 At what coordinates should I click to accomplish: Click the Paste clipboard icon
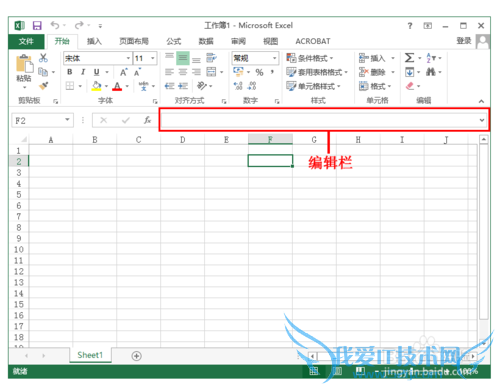click(x=24, y=63)
